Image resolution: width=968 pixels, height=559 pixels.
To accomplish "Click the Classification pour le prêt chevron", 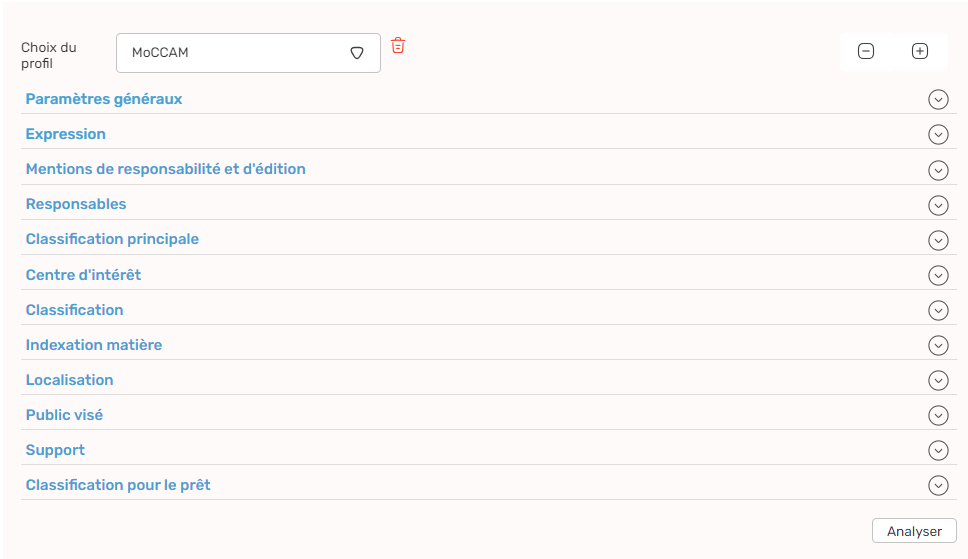I will tap(938, 485).
